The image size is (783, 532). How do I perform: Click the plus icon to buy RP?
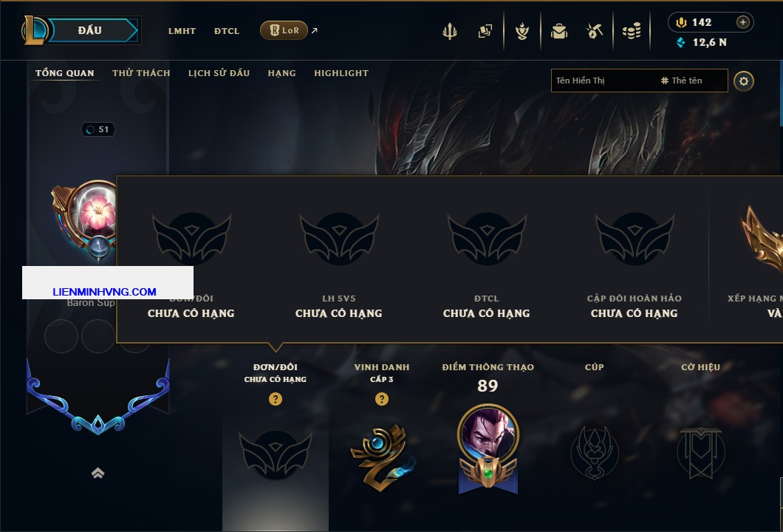tap(743, 22)
